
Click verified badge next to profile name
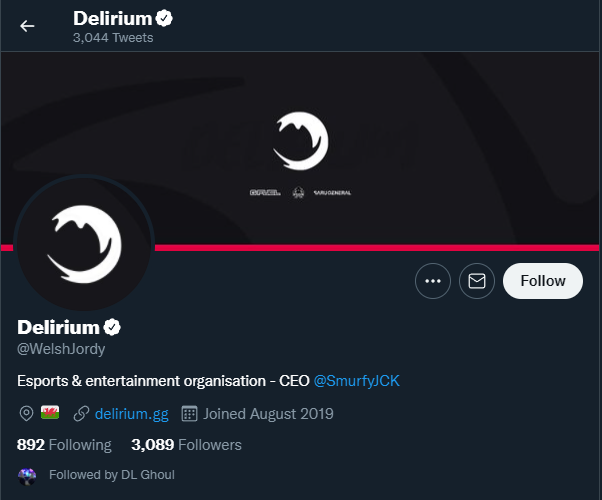(x=113, y=327)
